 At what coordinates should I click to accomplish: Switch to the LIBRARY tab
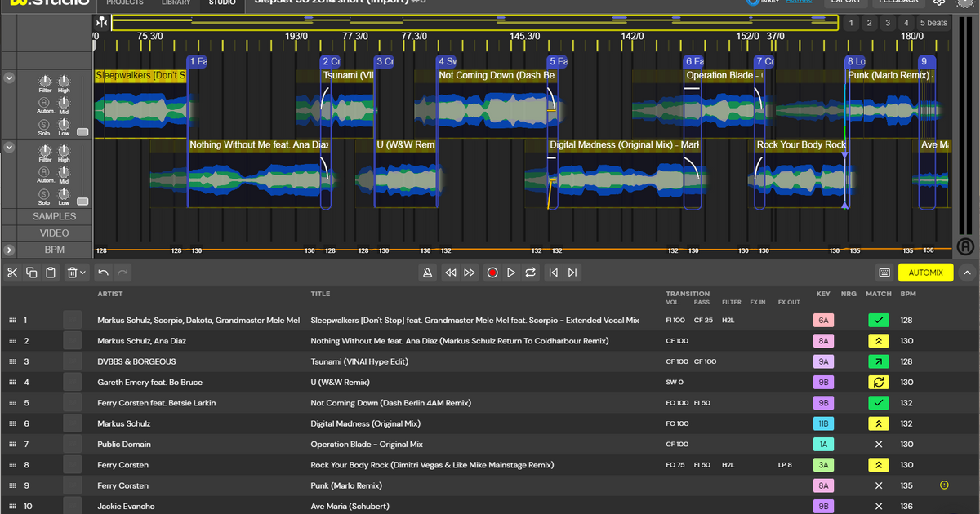(176, 3)
